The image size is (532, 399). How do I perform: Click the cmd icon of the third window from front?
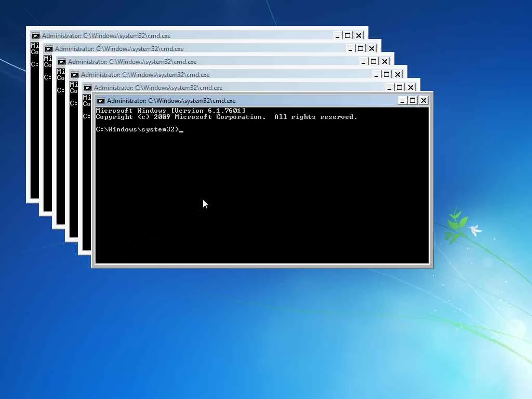(75, 75)
